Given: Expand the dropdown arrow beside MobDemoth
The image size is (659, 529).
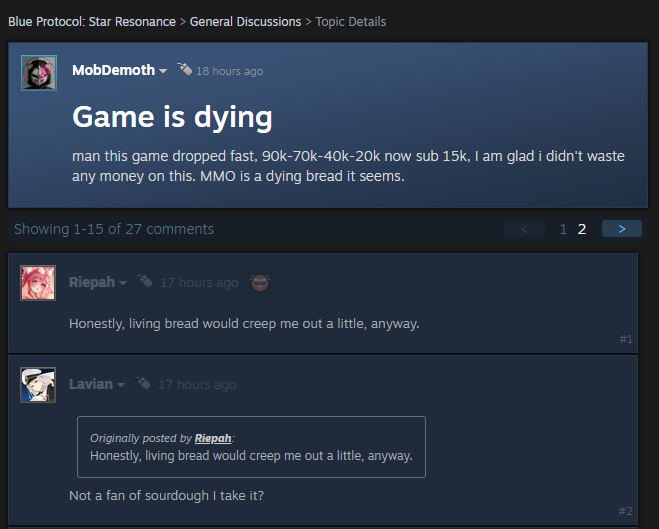Looking at the screenshot, I should tap(163, 71).
